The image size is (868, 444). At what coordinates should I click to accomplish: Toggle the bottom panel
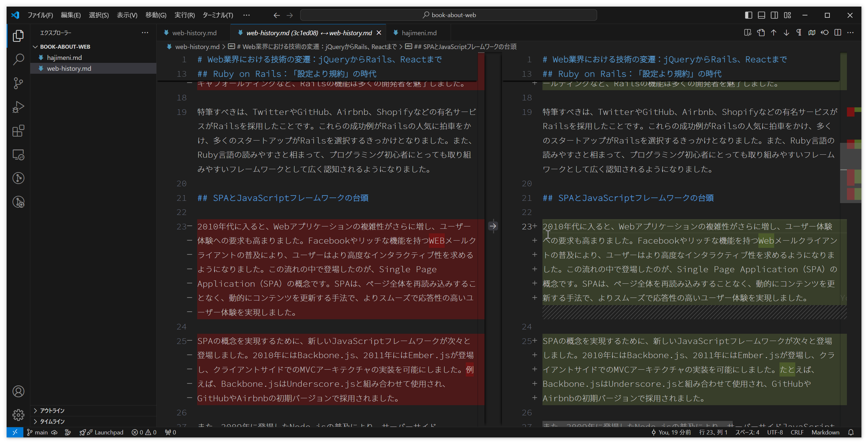pyautogui.click(x=762, y=15)
